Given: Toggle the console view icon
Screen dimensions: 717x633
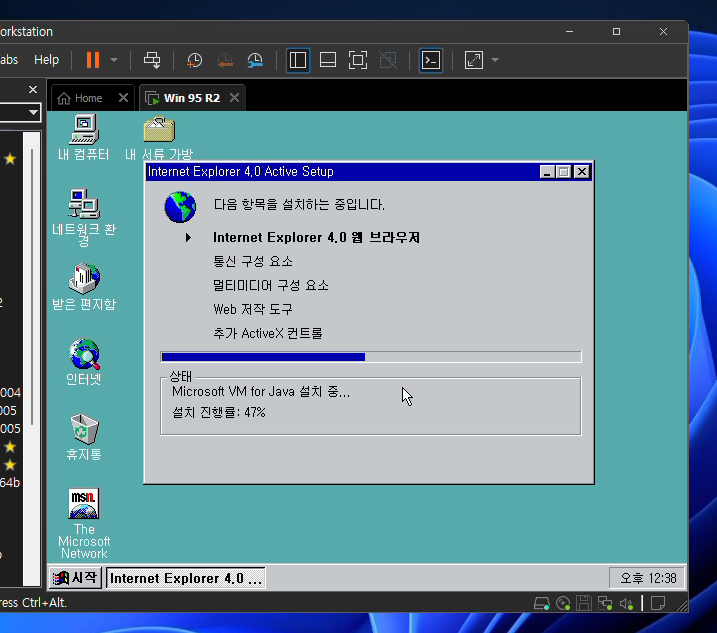Looking at the screenshot, I should click(x=431, y=60).
